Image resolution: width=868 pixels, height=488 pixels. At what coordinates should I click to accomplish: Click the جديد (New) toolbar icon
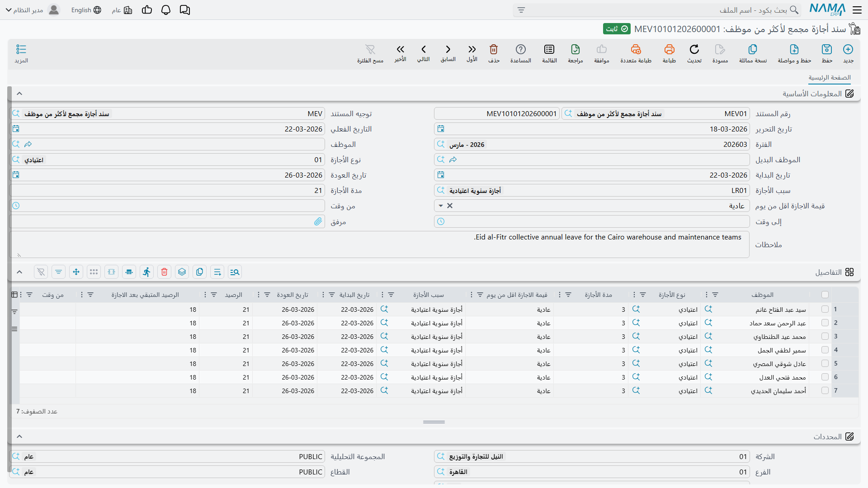(x=848, y=49)
